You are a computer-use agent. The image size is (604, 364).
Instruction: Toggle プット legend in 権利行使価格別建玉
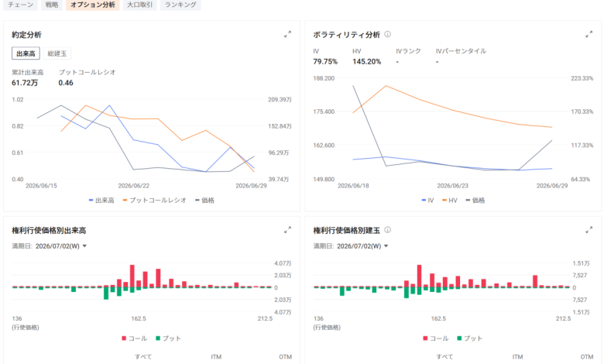click(469, 338)
